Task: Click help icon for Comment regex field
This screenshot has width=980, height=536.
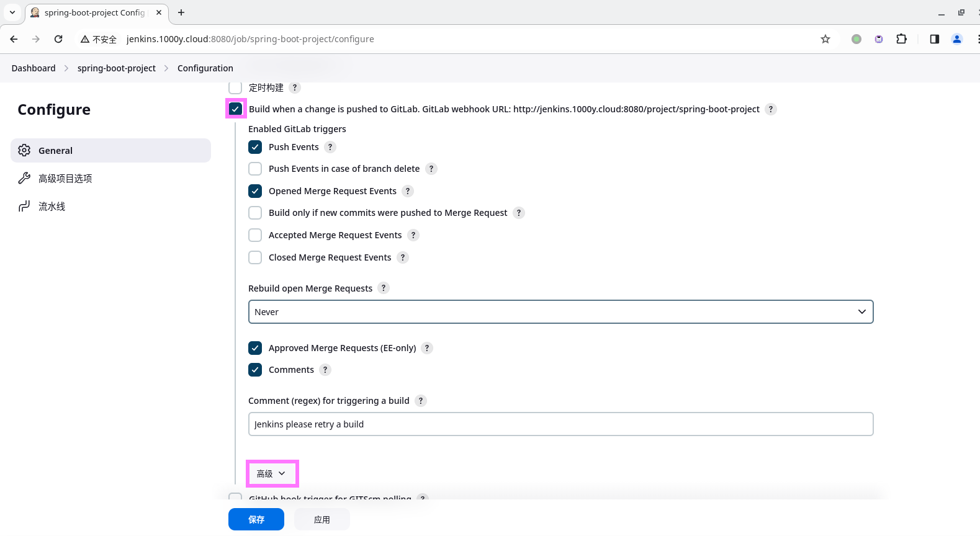Action: click(x=421, y=401)
